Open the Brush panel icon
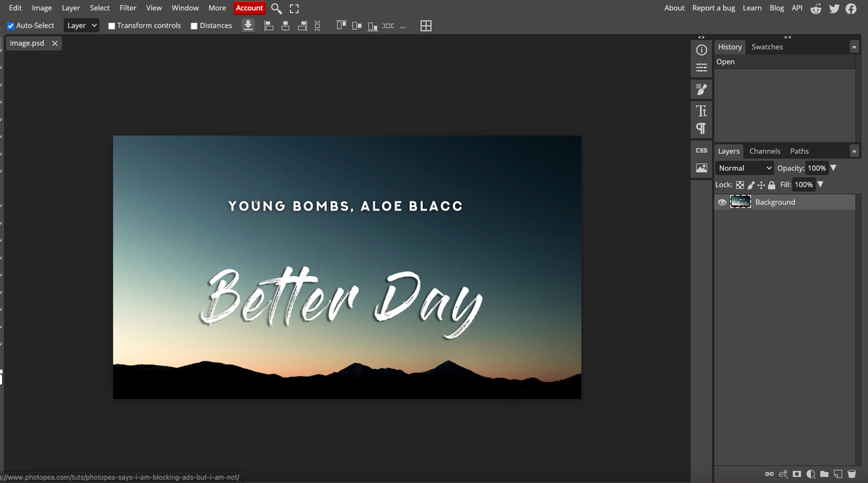The width and height of the screenshot is (868, 483). [x=702, y=89]
